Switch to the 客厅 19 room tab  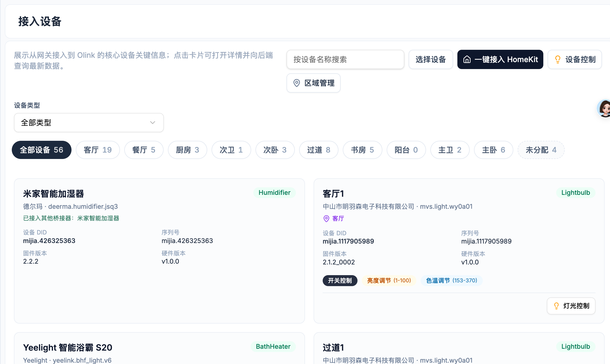coord(98,150)
